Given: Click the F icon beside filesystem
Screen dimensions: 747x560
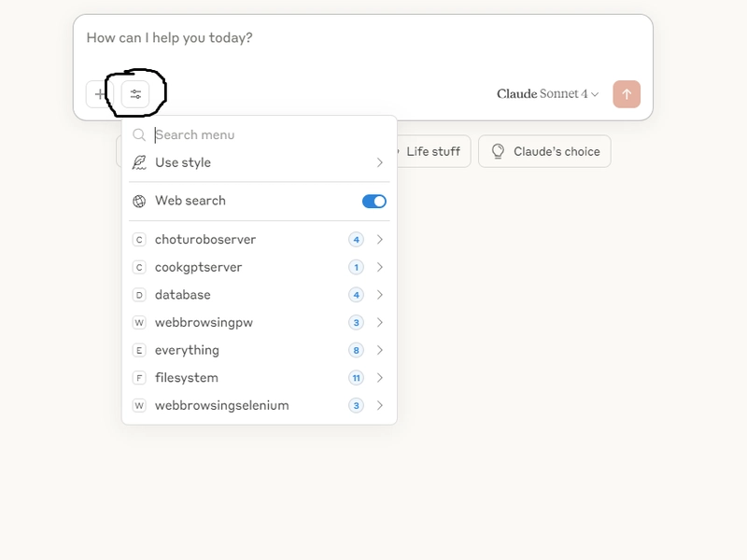Looking at the screenshot, I should pyautogui.click(x=139, y=378).
